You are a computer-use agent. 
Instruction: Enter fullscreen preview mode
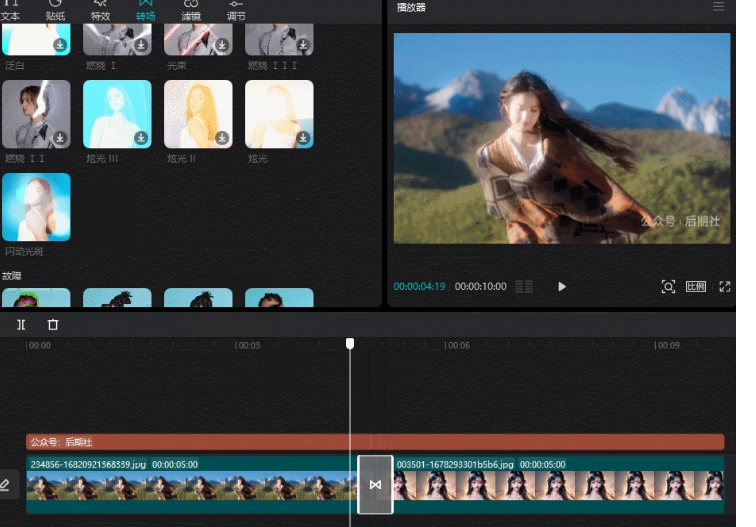(x=725, y=287)
